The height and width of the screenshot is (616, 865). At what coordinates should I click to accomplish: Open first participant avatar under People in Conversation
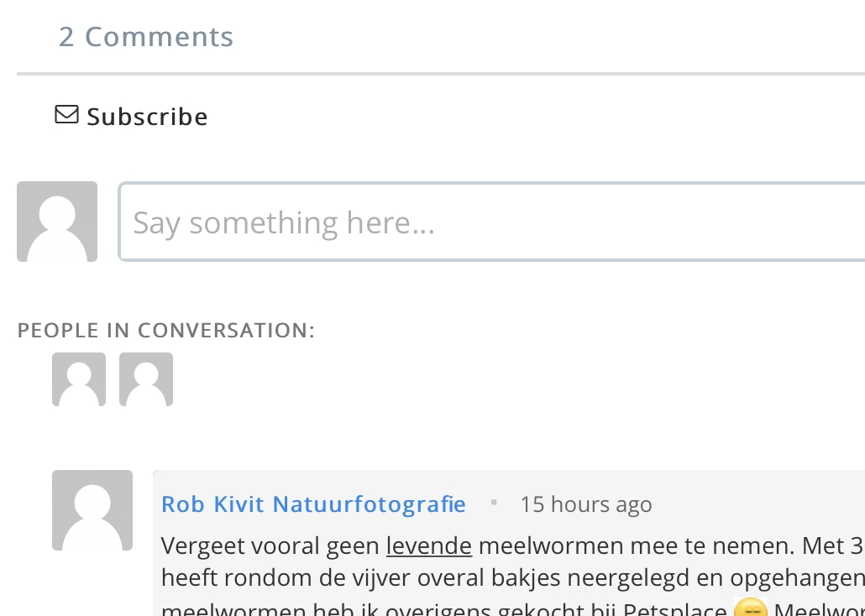coord(79,379)
